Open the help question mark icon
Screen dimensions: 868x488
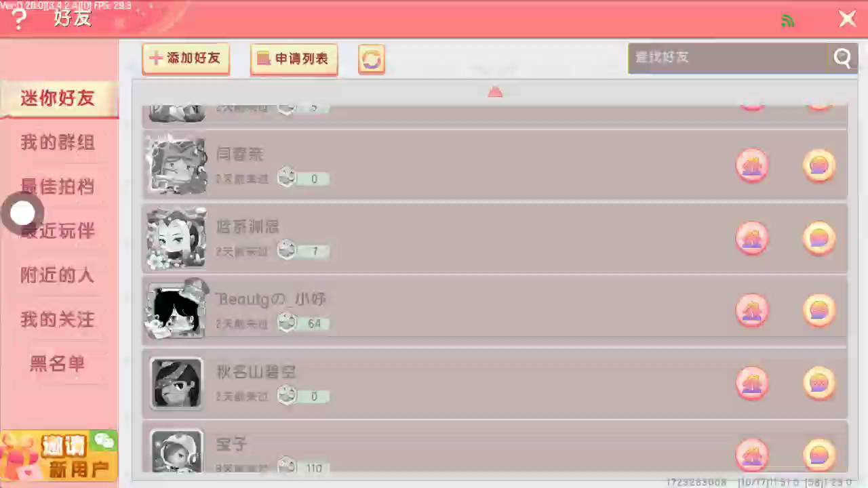point(19,22)
